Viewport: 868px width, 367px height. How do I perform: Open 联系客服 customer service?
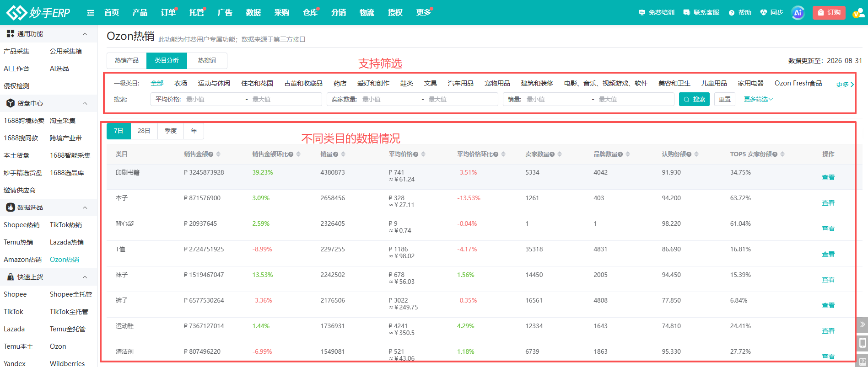(x=701, y=13)
